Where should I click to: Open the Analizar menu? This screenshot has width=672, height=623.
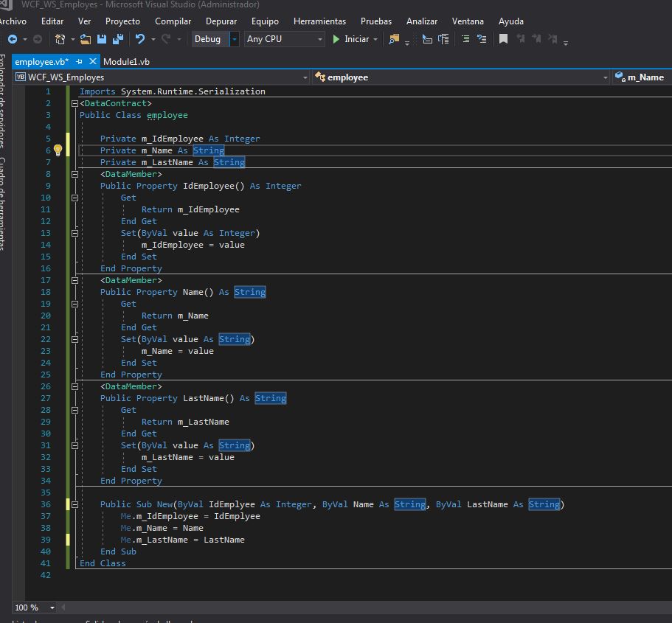coord(422,21)
